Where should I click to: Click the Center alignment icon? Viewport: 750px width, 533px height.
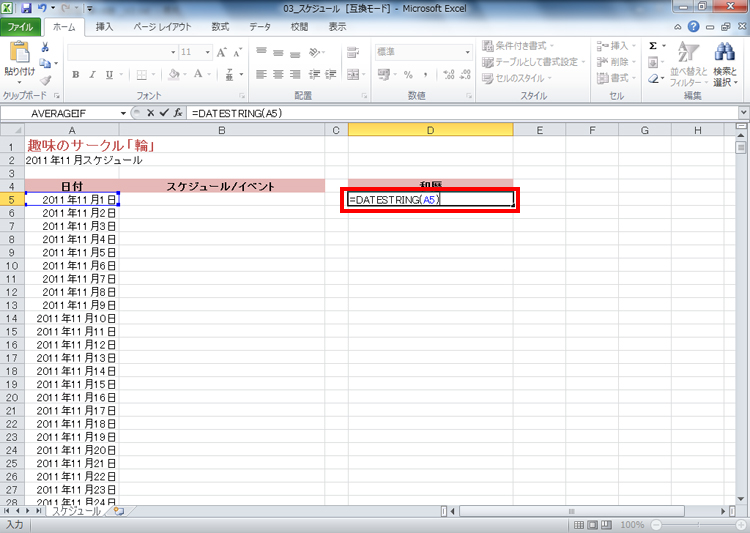[278, 74]
